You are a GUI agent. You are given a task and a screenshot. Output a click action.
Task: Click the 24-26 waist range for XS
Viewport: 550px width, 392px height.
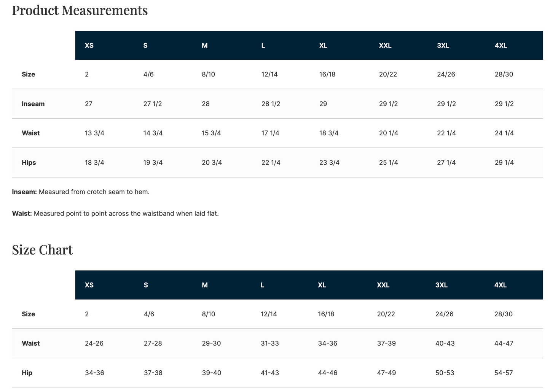[x=94, y=343]
